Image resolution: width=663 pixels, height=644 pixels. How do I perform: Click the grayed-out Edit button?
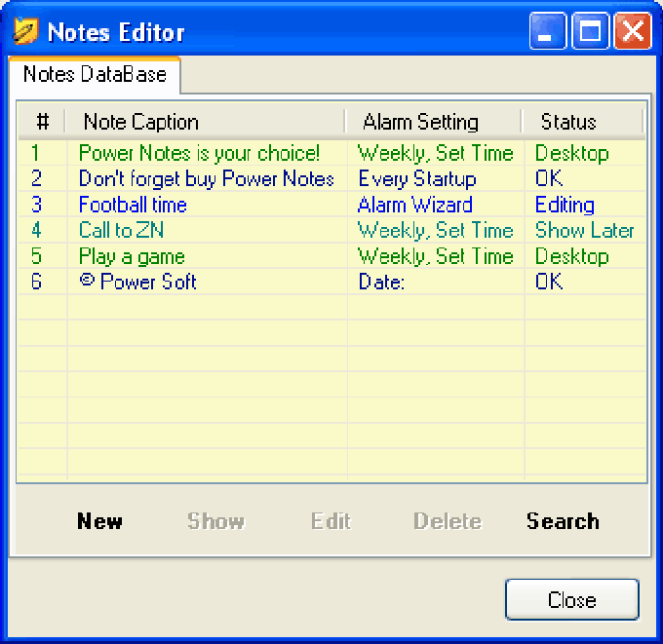pos(331,521)
